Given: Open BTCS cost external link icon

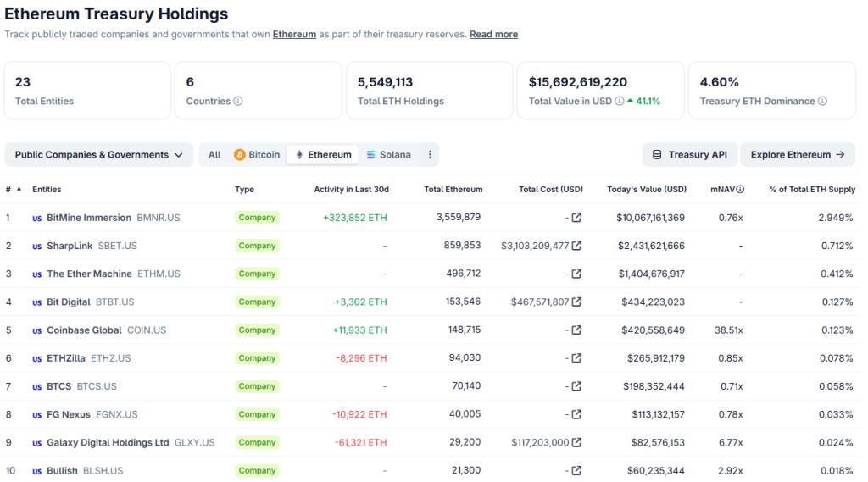Looking at the screenshot, I should [x=576, y=386].
